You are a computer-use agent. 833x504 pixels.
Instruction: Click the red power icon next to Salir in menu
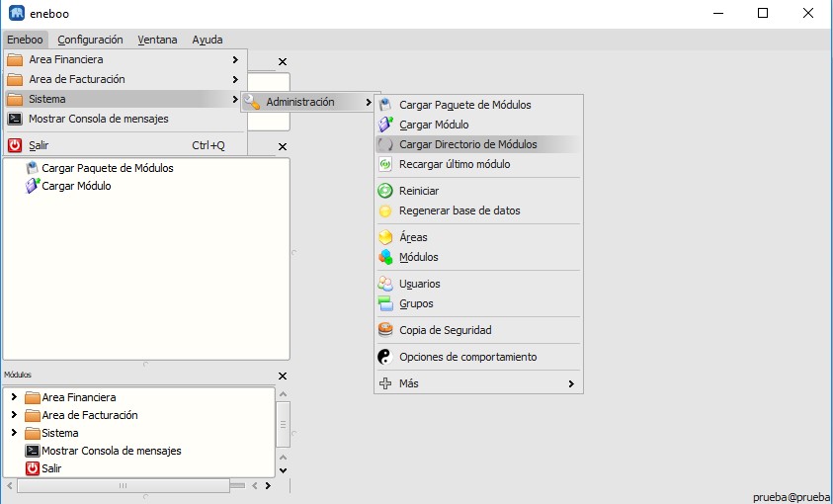tap(15, 145)
